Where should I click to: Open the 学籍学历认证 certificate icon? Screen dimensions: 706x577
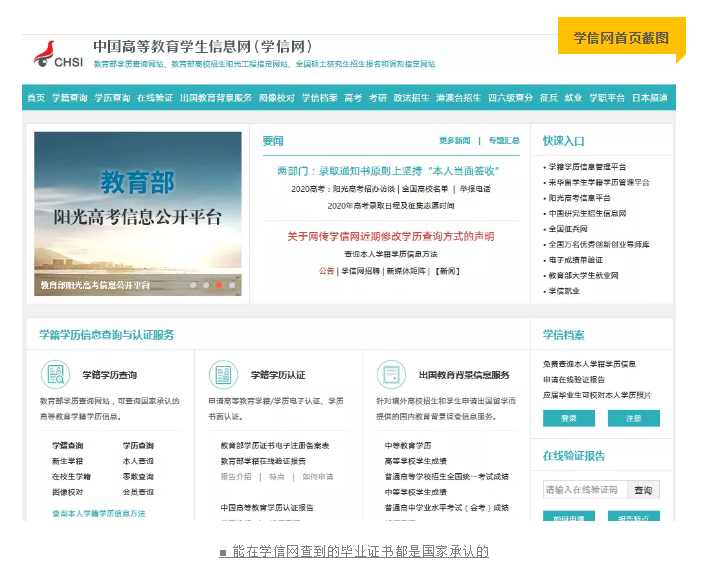pyautogui.click(x=223, y=374)
